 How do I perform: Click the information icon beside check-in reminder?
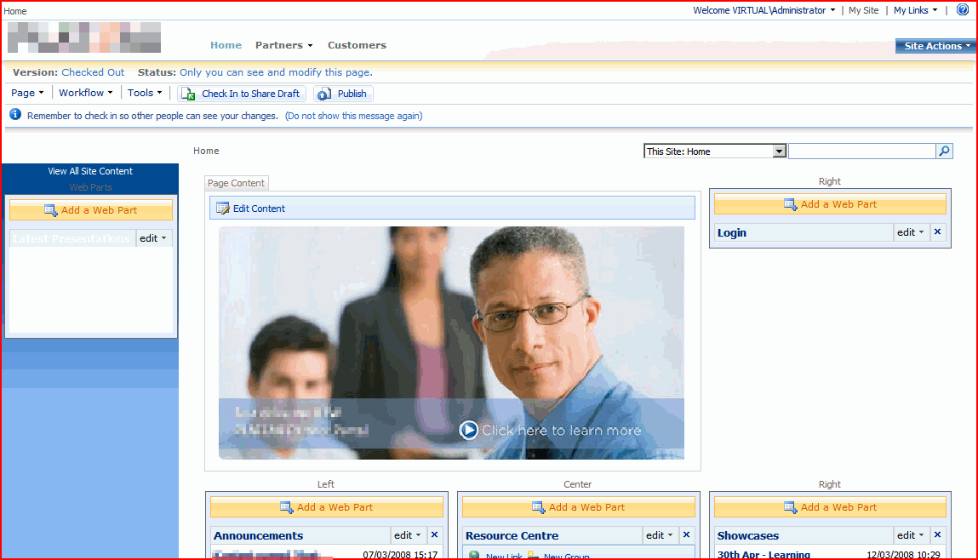tap(15, 115)
